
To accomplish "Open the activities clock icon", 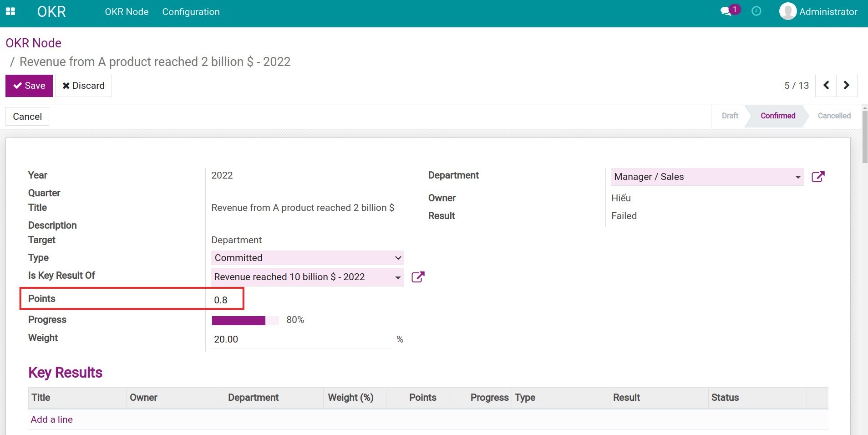I will click(756, 11).
